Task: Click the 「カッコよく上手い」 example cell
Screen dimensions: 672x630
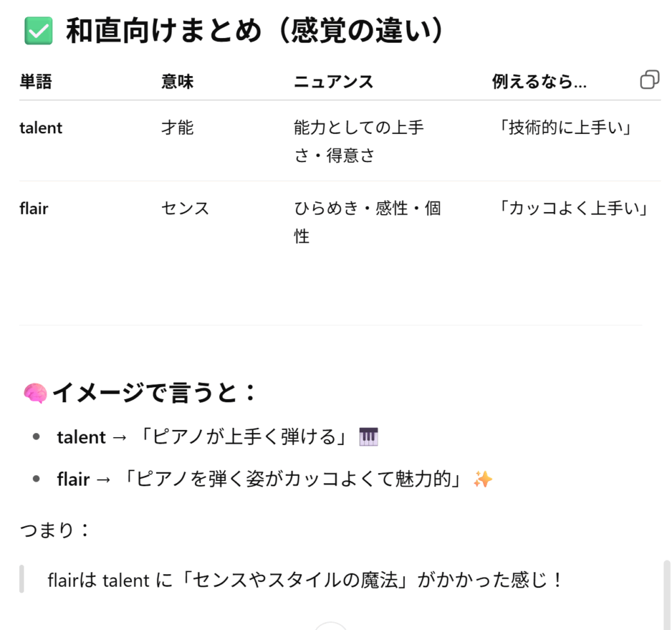Action: click(574, 208)
